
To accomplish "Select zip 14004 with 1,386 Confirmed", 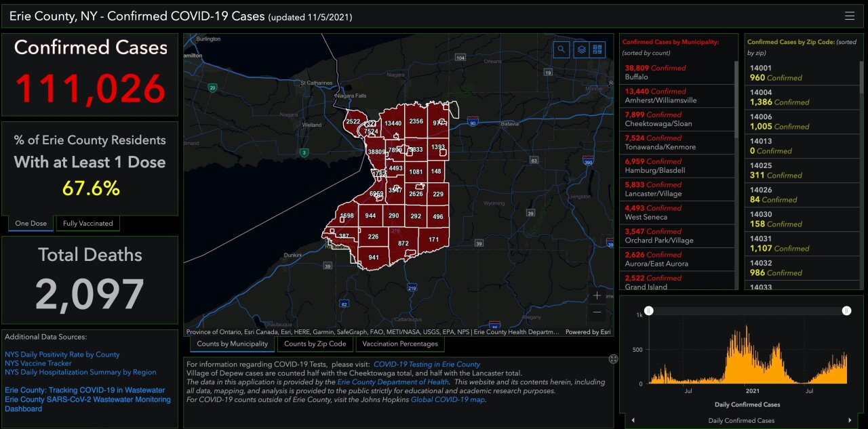I will pyautogui.click(x=803, y=98).
